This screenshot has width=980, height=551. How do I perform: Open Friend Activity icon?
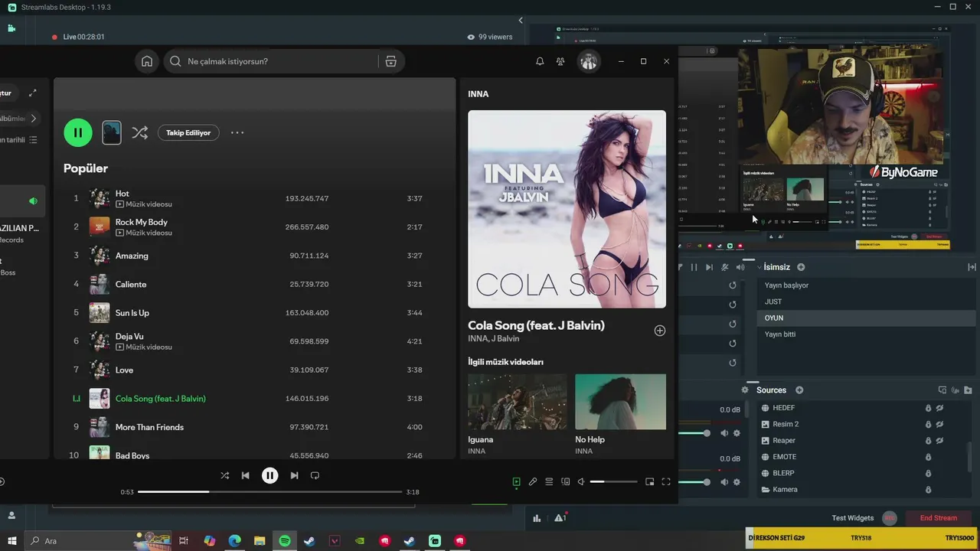pyautogui.click(x=560, y=61)
